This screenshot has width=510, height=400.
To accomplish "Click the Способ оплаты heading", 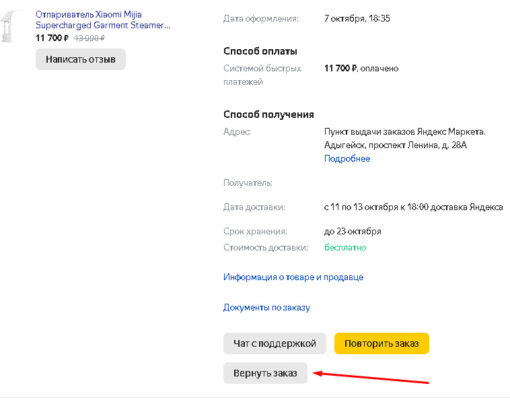I will point(260,51).
